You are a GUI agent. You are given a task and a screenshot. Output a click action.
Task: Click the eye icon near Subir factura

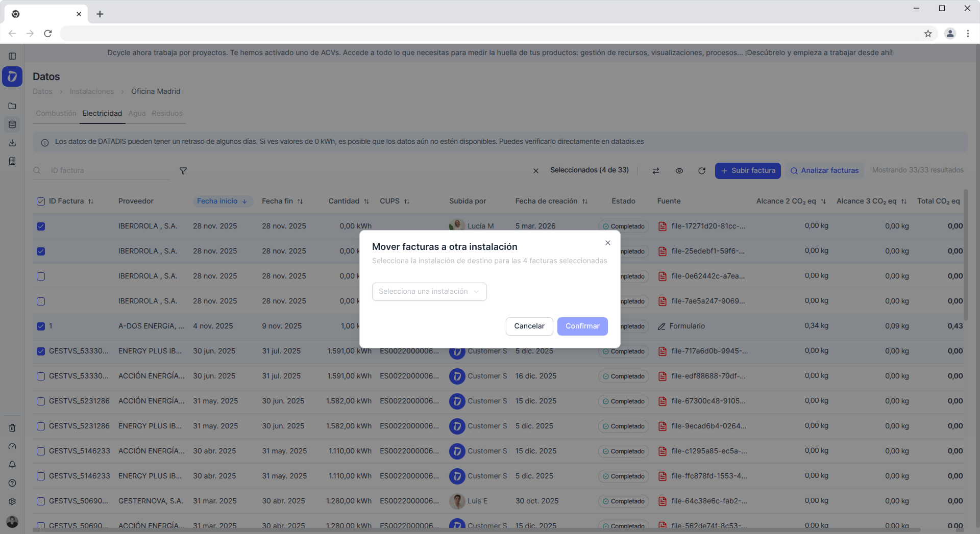679,171
